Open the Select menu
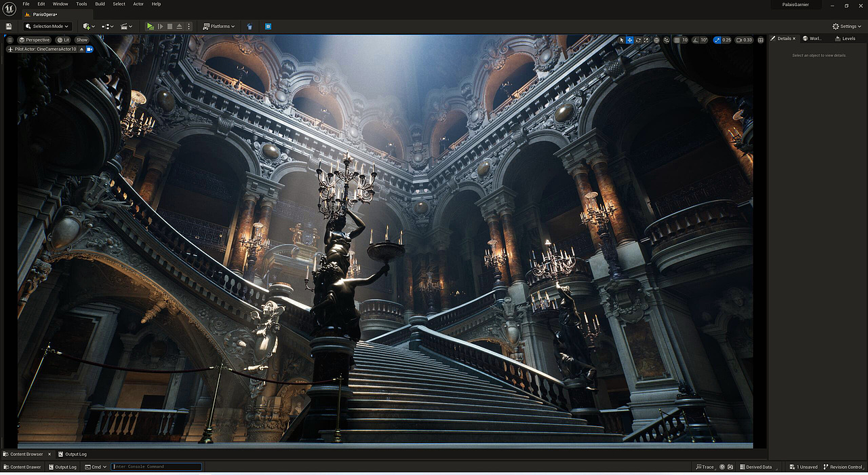 119,4
